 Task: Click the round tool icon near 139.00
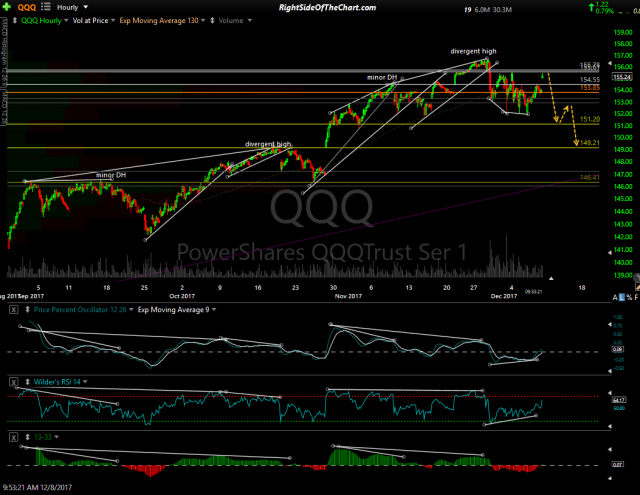tap(637, 277)
